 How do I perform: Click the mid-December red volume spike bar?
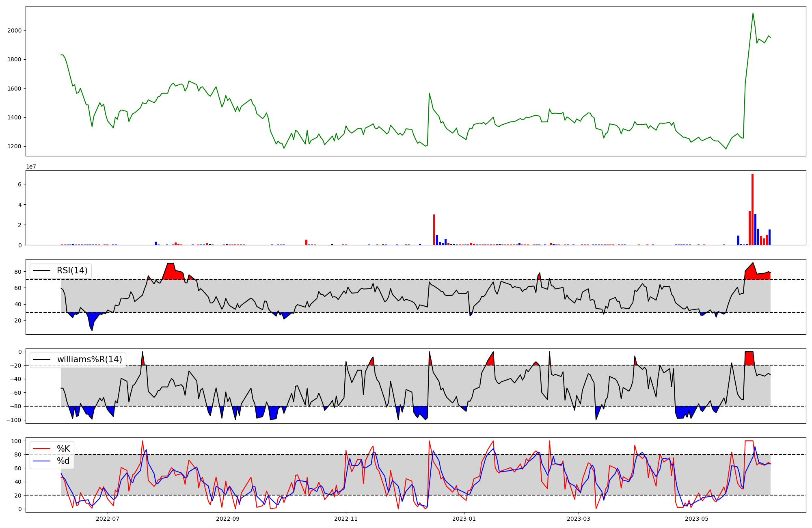(434, 229)
